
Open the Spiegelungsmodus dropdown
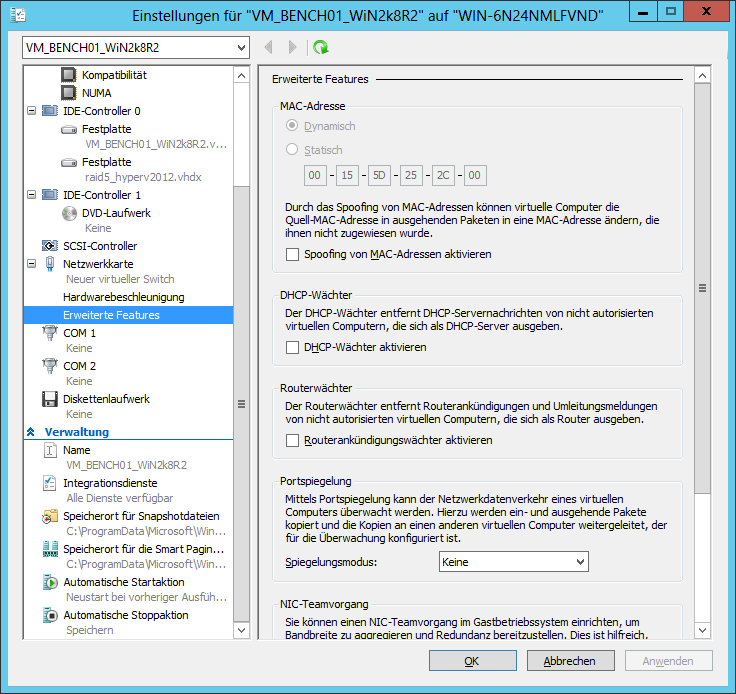[513, 562]
